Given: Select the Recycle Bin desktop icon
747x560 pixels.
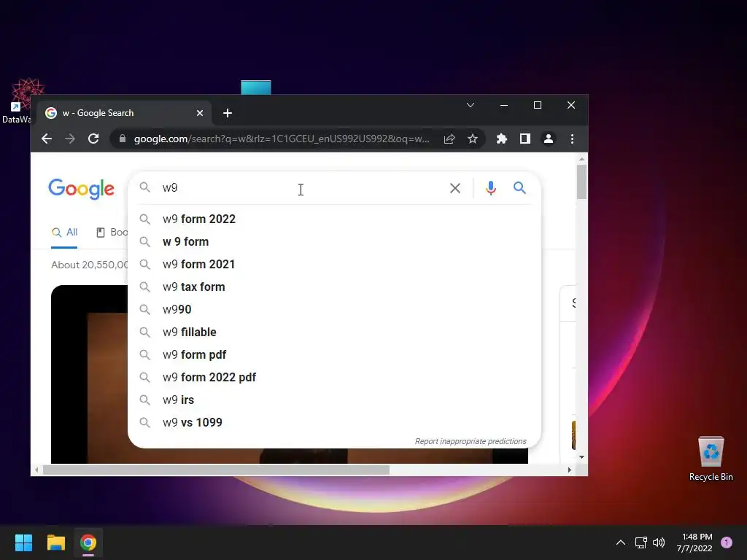Looking at the screenshot, I should [x=711, y=459].
